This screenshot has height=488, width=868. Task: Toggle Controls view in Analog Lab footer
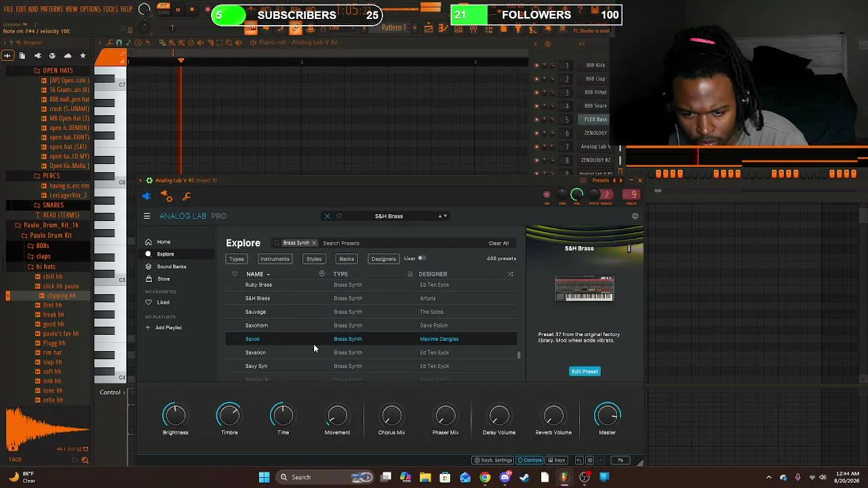530,460
